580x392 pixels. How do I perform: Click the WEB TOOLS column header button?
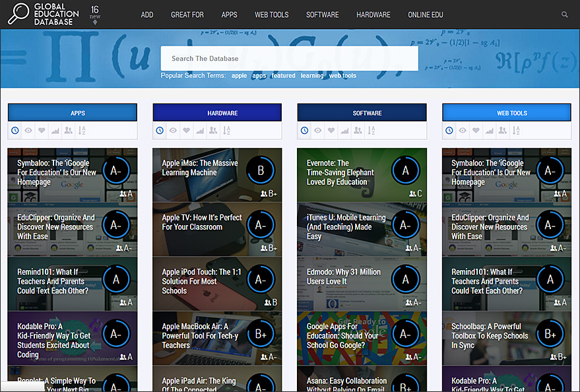click(x=507, y=112)
